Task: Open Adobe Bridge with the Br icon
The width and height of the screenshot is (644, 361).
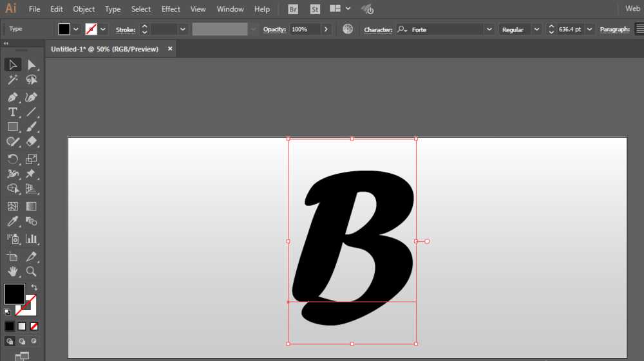Action: [292, 9]
